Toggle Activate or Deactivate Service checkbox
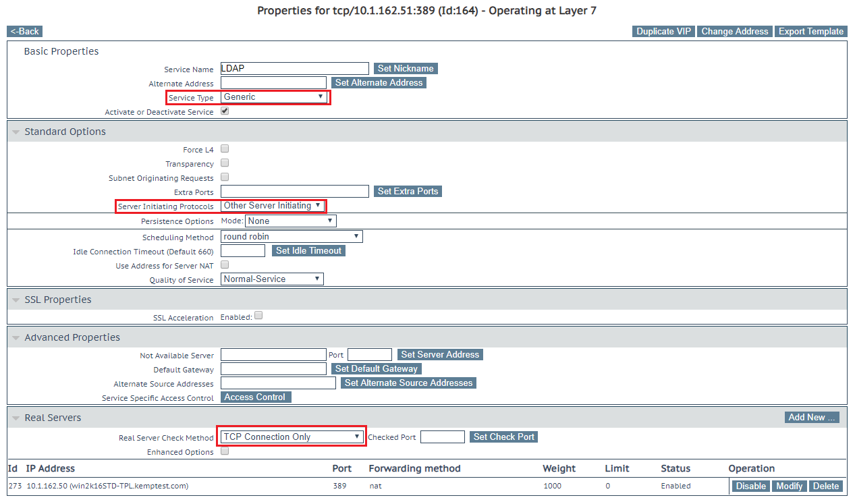 coord(225,111)
